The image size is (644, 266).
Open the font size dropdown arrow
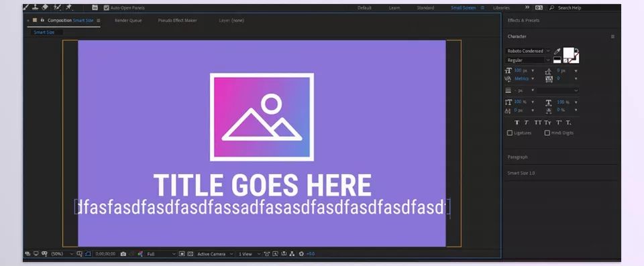(533, 70)
